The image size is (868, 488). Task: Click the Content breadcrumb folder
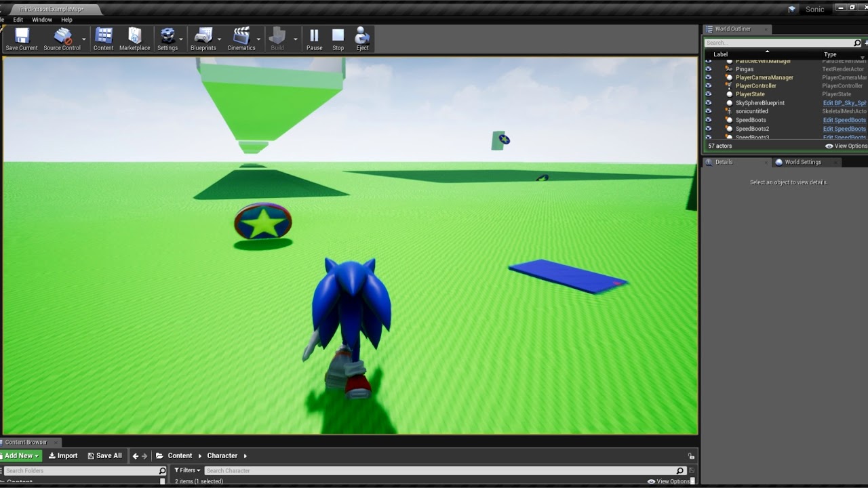(x=180, y=455)
